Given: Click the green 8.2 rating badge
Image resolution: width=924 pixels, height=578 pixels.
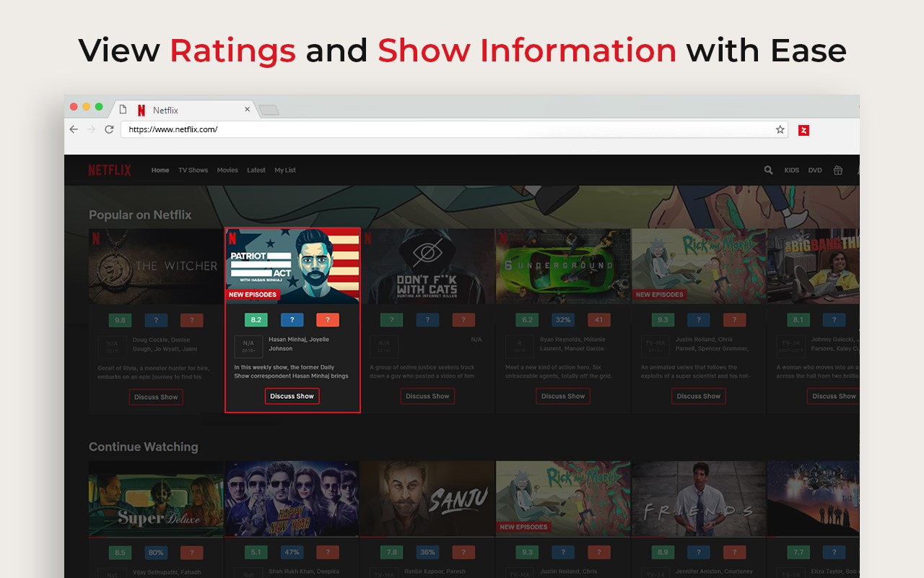Looking at the screenshot, I should coord(256,320).
